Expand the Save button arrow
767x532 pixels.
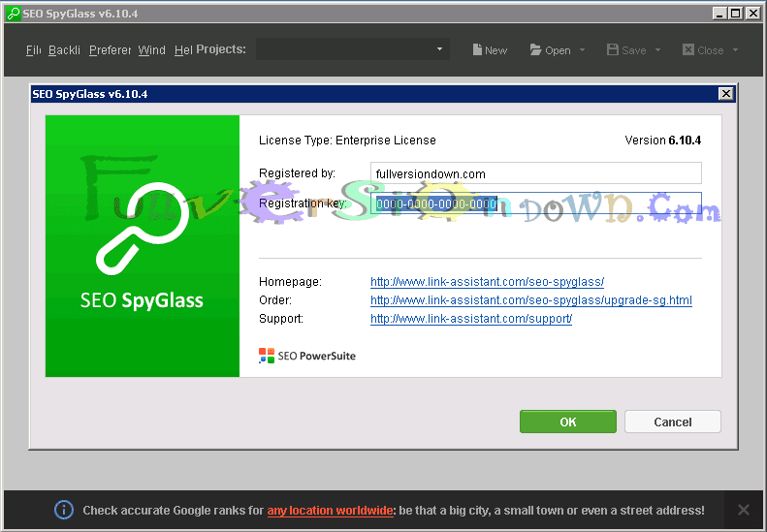tap(657, 49)
